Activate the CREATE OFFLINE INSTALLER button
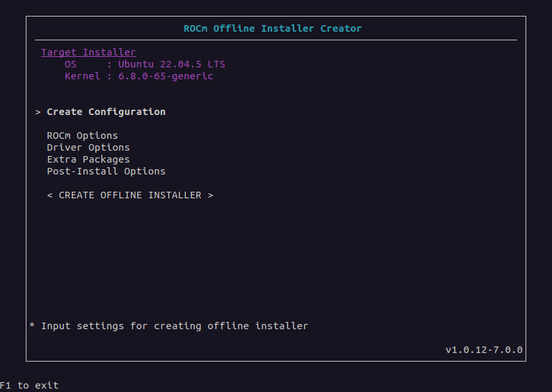Viewport: 552px width, 392px height. coord(130,195)
